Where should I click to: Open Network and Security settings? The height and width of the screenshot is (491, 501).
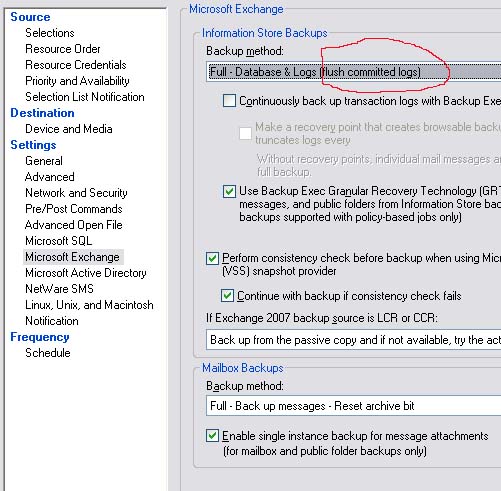76,193
